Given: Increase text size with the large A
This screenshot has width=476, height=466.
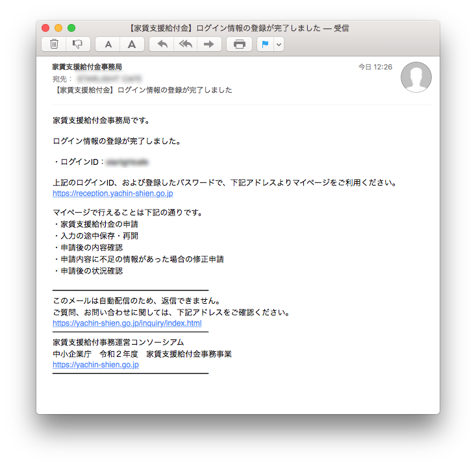Looking at the screenshot, I should (131, 44).
